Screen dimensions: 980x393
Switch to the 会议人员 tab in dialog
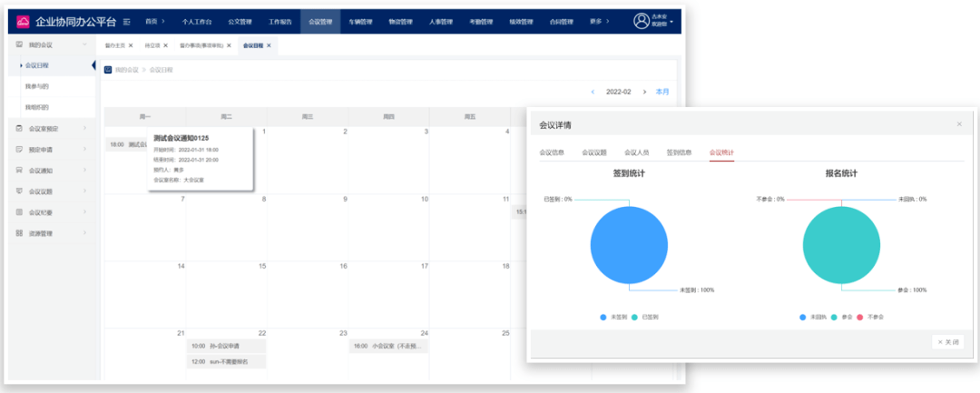[635, 152]
